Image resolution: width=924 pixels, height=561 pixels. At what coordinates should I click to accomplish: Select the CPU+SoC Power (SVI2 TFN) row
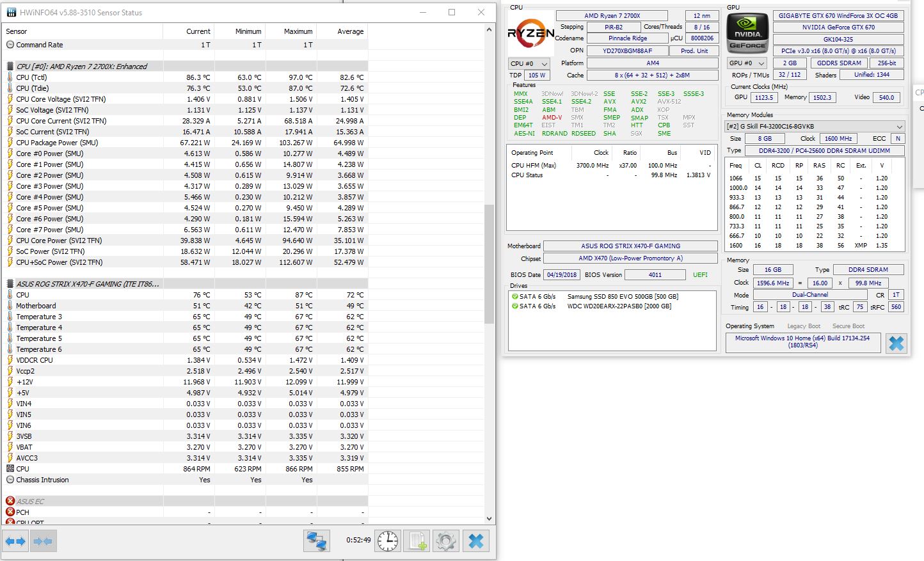(x=185, y=262)
